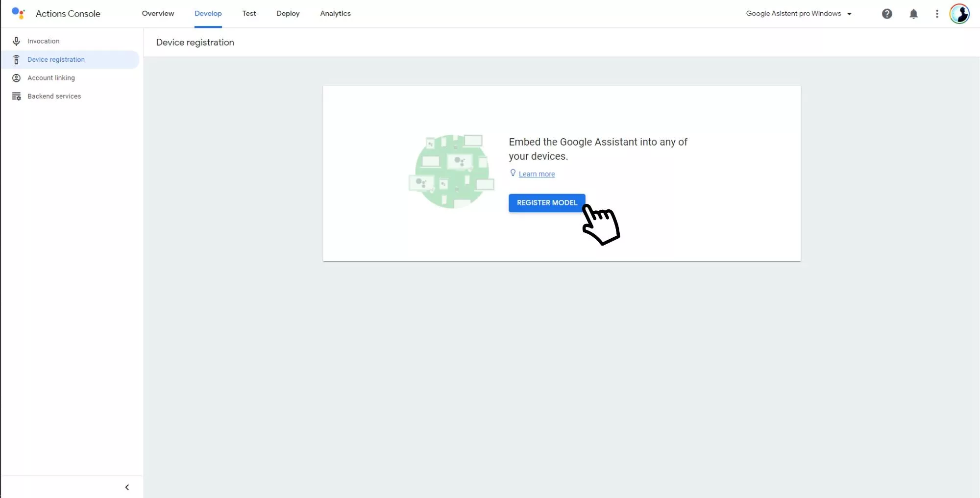
Task: Open the notifications bell icon
Action: pos(913,14)
